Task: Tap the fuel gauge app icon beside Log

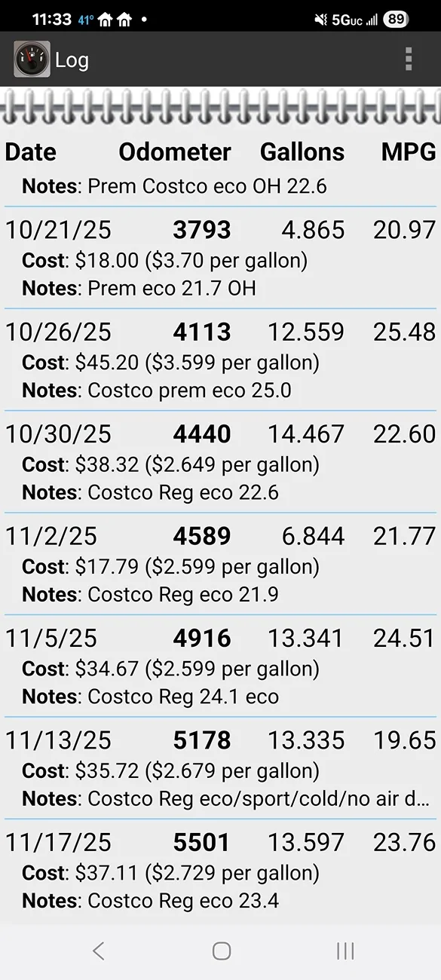Action: coord(28,60)
